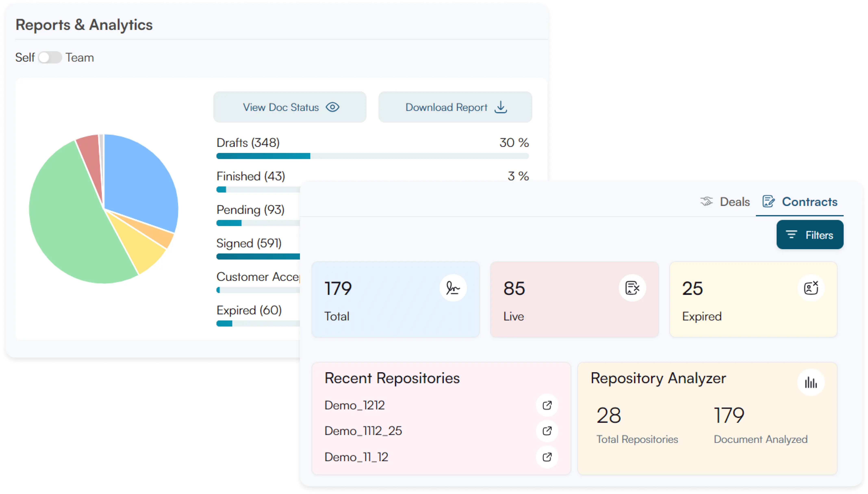Click the expired-contact icon on Expired card
The width and height of the screenshot is (868, 494).
(811, 288)
